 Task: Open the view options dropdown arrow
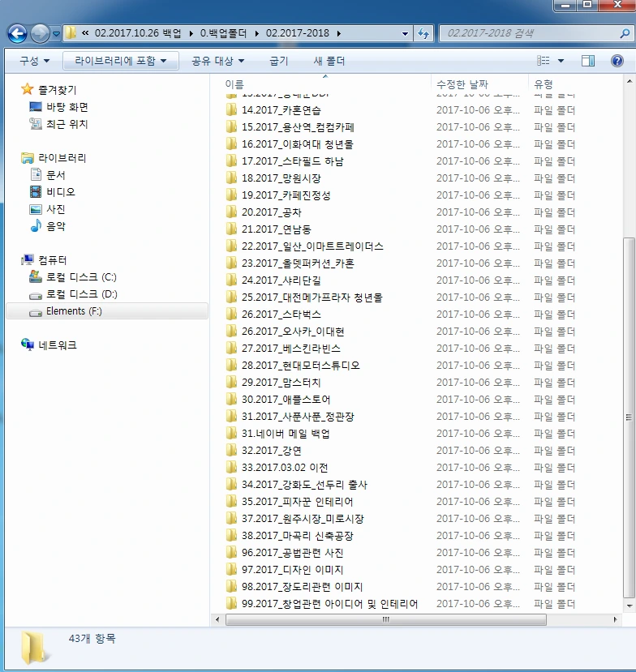[561, 61]
